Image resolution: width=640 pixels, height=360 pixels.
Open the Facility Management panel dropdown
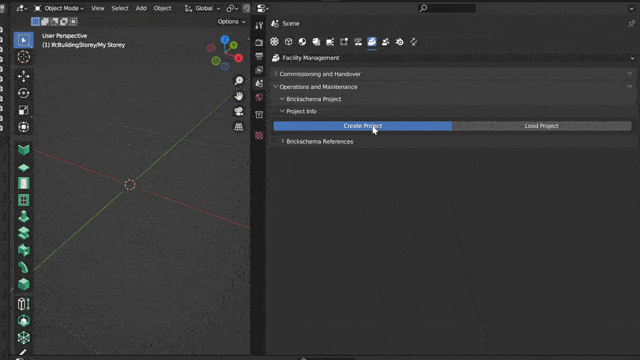(x=453, y=58)
